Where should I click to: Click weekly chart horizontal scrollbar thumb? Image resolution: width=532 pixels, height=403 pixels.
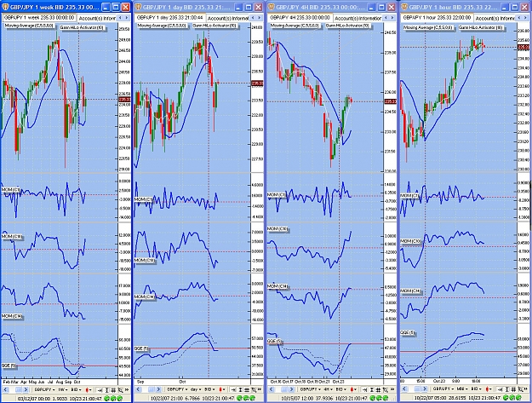pos(18,389)
